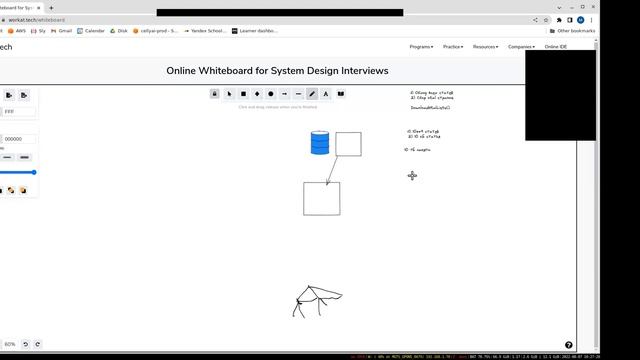Open the shape library icon
Screen dimensions: 640x360
pos(341,94)
